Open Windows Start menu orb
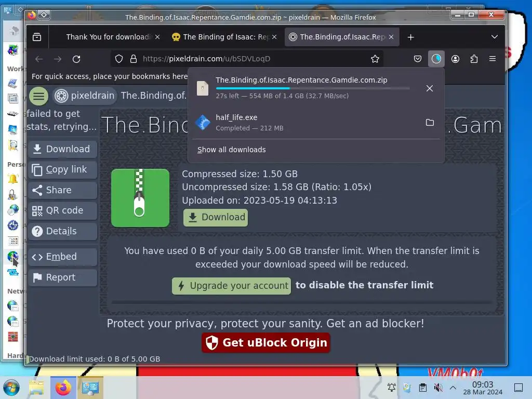 [x=11, y=388]
